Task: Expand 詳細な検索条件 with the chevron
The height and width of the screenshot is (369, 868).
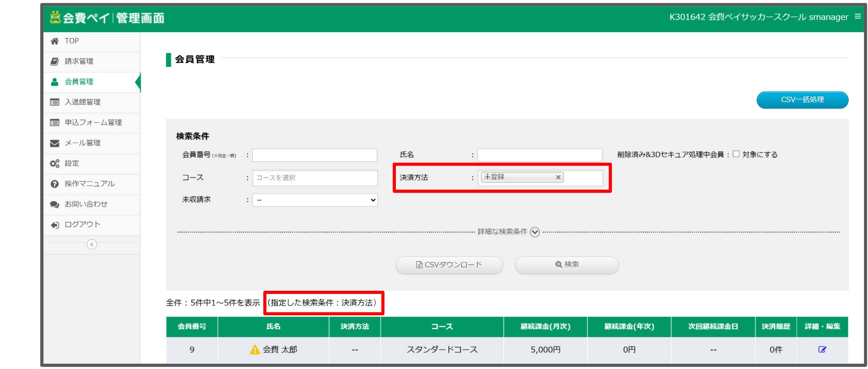Action: pos(535,232)
